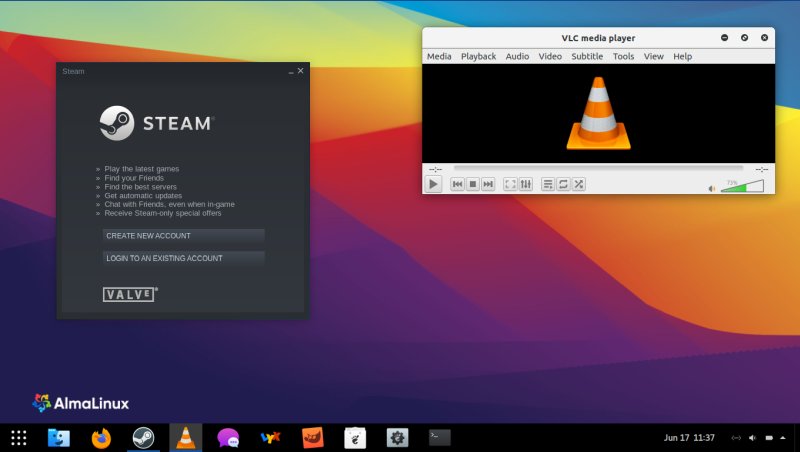Screen dimensions: 800x452
Task: Open Firefox from the taskbar
Action: pos(101,437)
